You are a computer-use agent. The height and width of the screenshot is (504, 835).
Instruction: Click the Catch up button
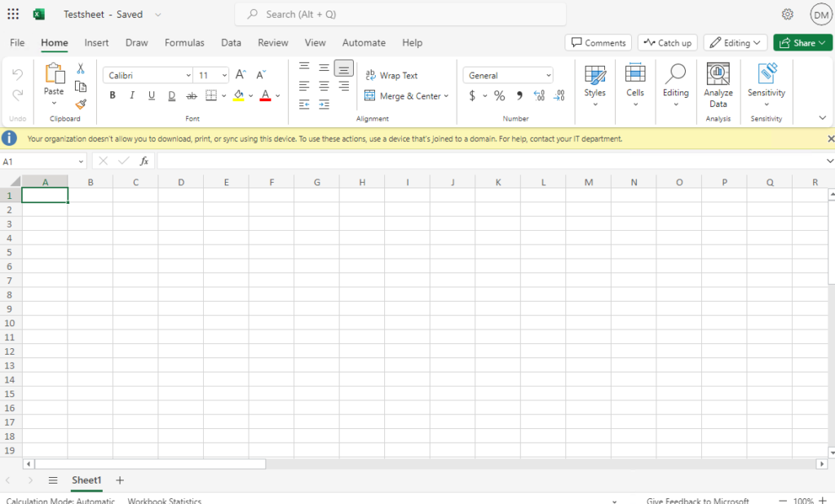pos(667,42)
